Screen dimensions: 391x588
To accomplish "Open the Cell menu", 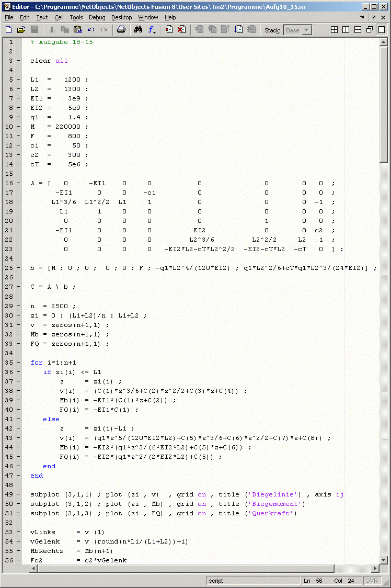I will click(x=59, y=17).
